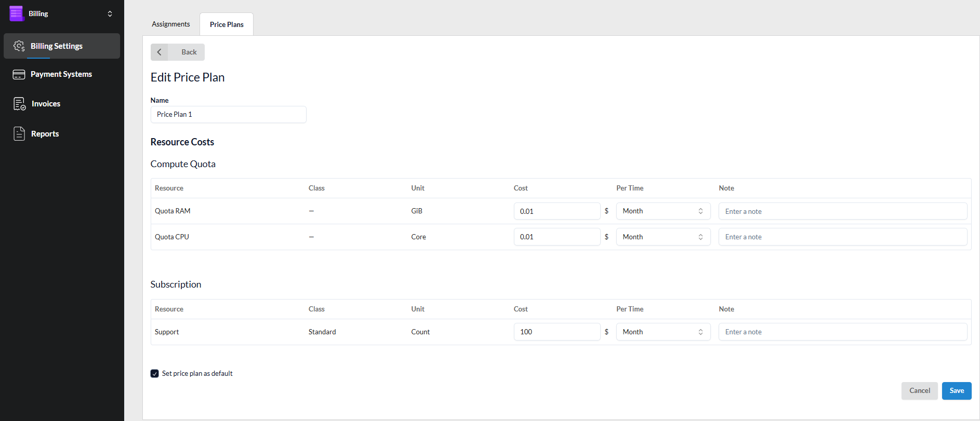980x421 pixels.
Task: Open Per Time dropdown for Support
Action: click(663, 332)
